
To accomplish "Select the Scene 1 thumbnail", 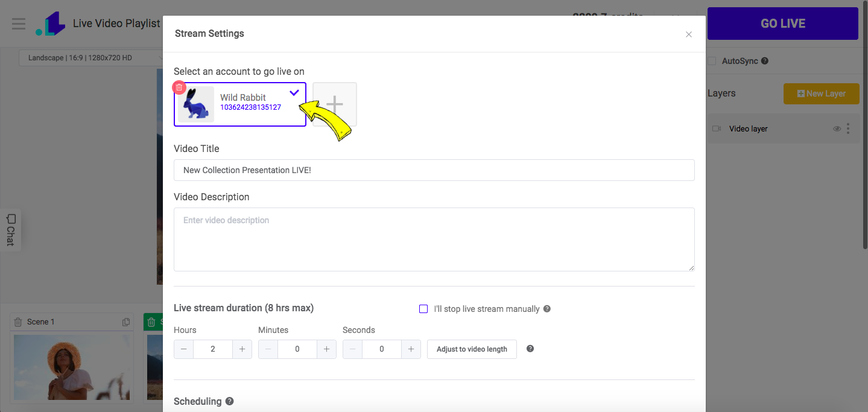I will click(72, 368).
